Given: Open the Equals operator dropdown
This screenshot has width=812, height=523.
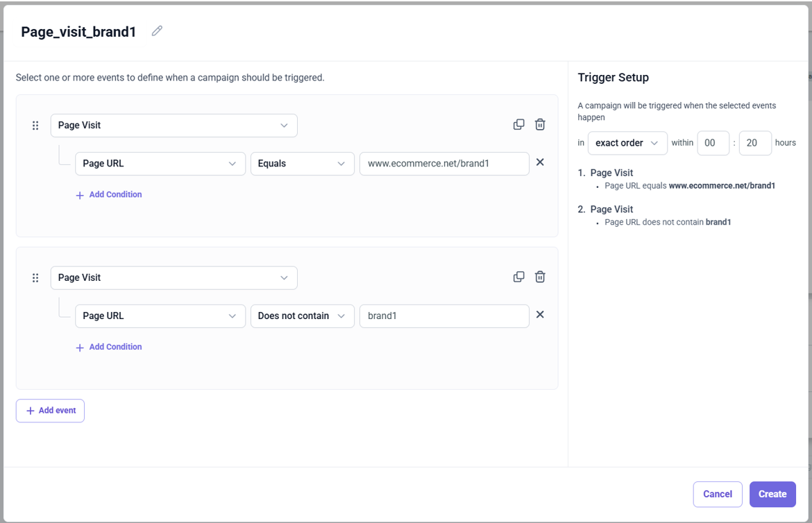Looking at the screenshot, I should tap(303, 164).
